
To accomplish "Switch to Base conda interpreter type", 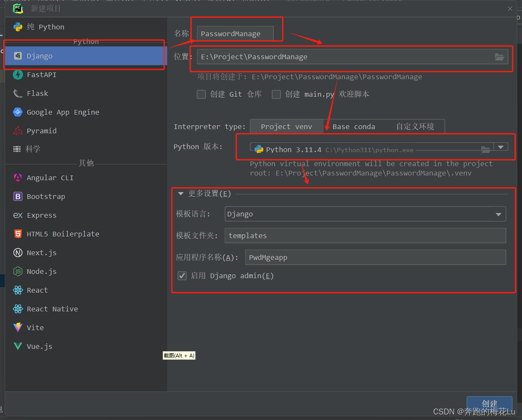I will pos(354,127).
